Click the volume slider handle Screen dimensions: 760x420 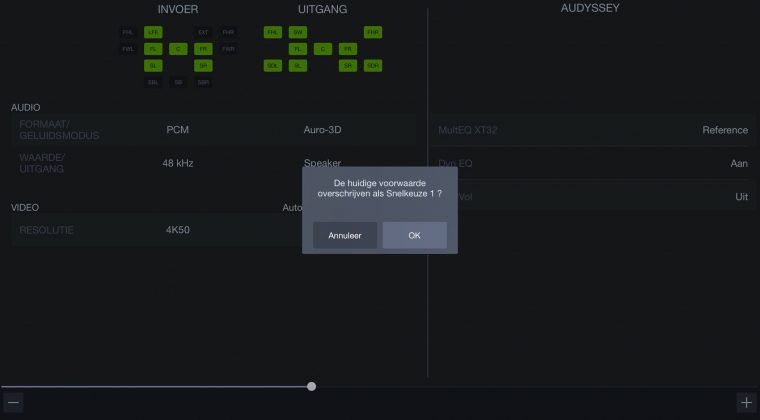coord(312,386)
